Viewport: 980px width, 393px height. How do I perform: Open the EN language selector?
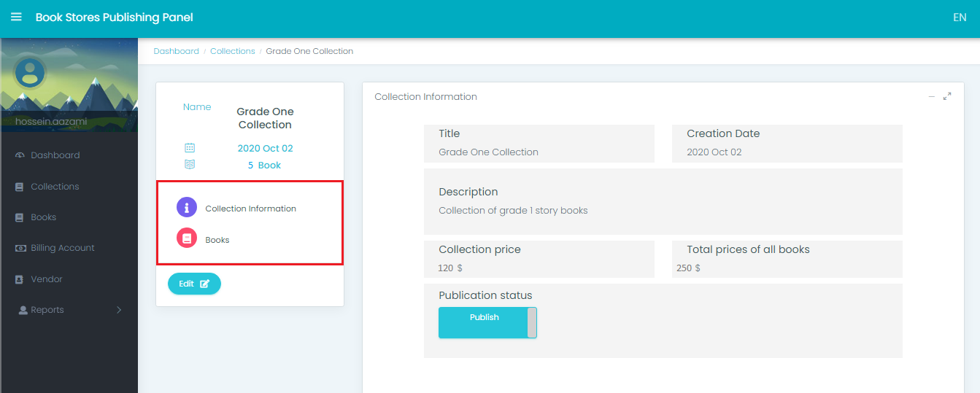(x=960, y=17)
